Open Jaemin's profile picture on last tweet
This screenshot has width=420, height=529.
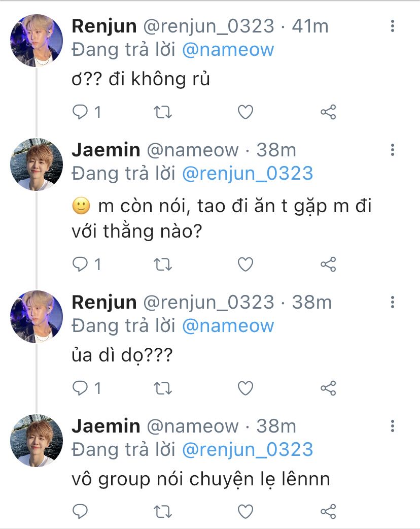click(x=37, y=440)
